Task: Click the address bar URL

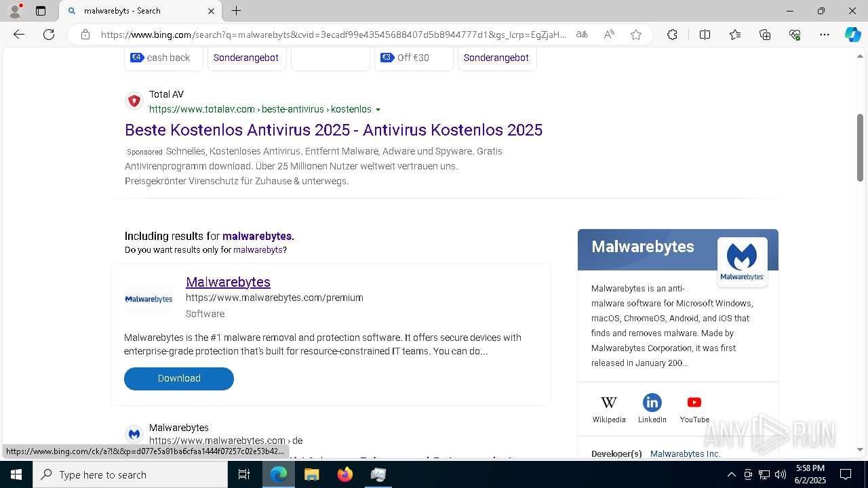Action: click(332, 35)
